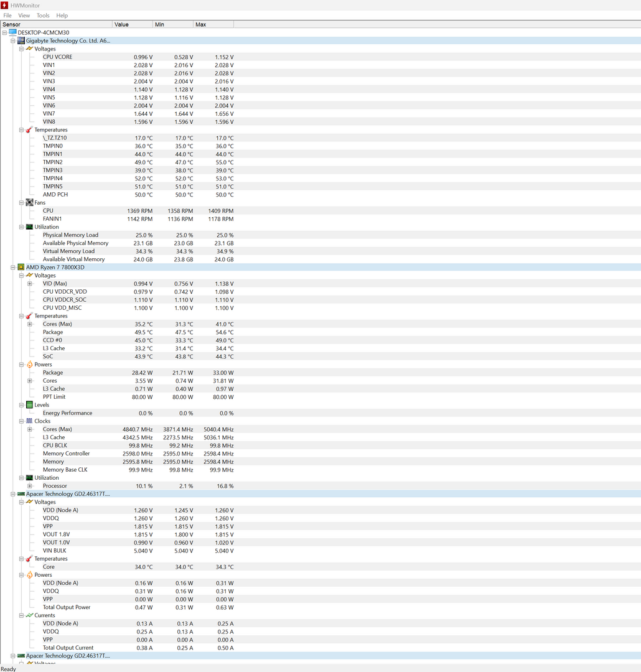Collapse the Gigabyte Technology motherboard node

[x=13, y=40]
